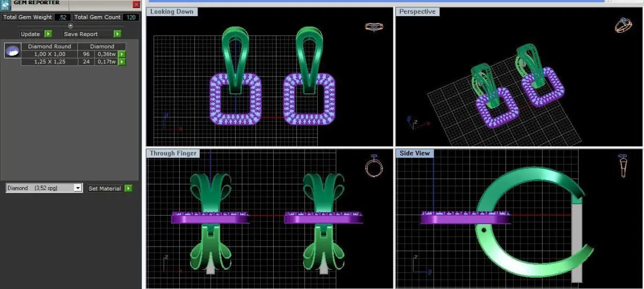
Task: Click the green arrow beside Update
Action: click(x=48, y=34)
